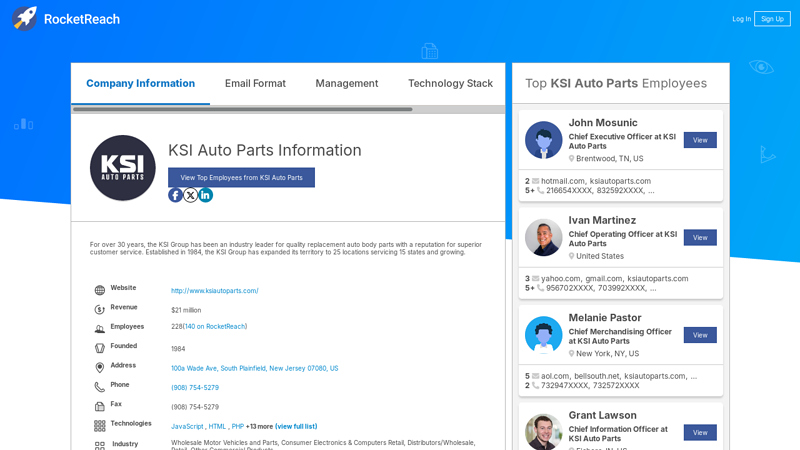Open the Management tab
Viewport: 800px width, 450px height.
pyautogui.click(x=346, y=84)
